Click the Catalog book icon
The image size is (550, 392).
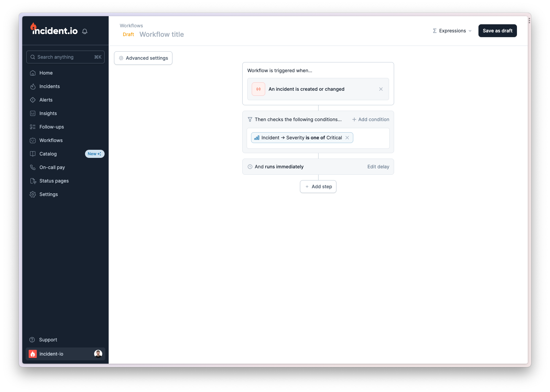coord(33,154)
